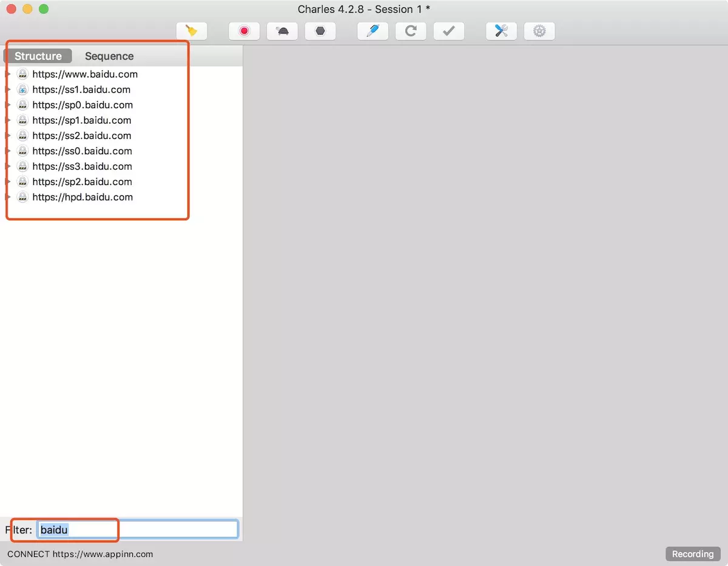Click the lock icon beside ss0.baidu.com
This screenshot has height=566, width=728.
click(22, 151)
